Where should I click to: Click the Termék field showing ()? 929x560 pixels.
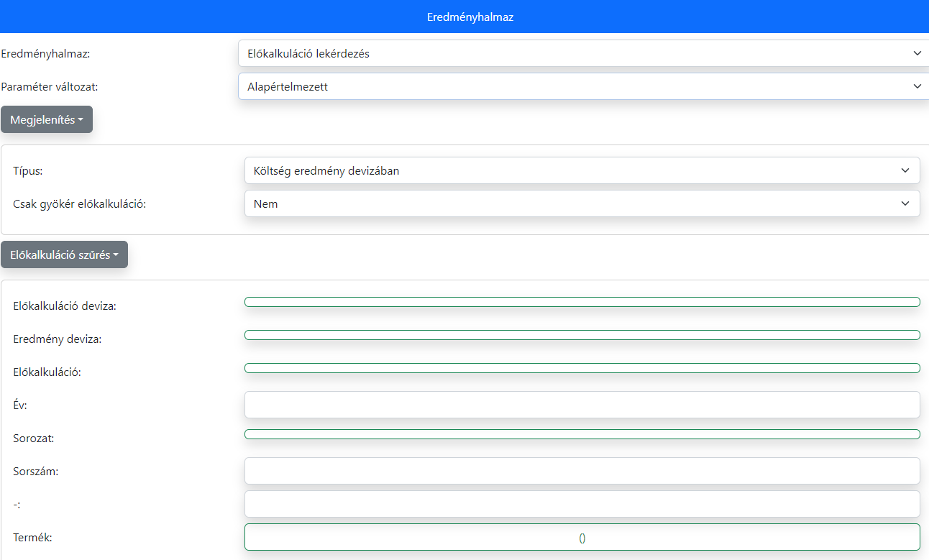[x=582, y=537]
